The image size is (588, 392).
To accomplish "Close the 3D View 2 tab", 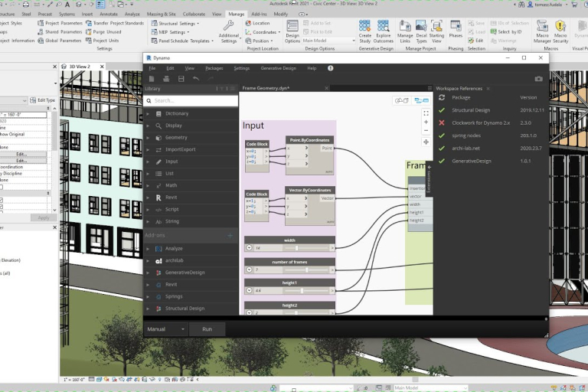I will [x=102, y=67].
